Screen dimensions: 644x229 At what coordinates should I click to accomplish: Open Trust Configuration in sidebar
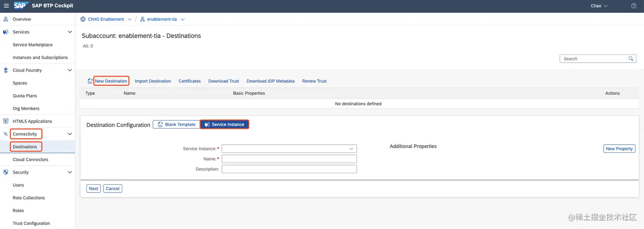[x=31, y=223]
